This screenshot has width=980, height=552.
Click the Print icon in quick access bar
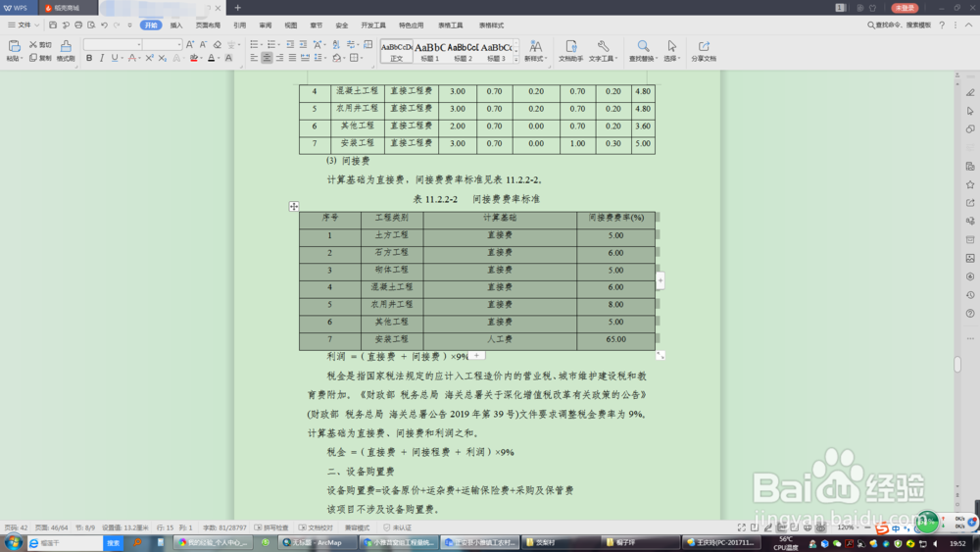[78, 25]
